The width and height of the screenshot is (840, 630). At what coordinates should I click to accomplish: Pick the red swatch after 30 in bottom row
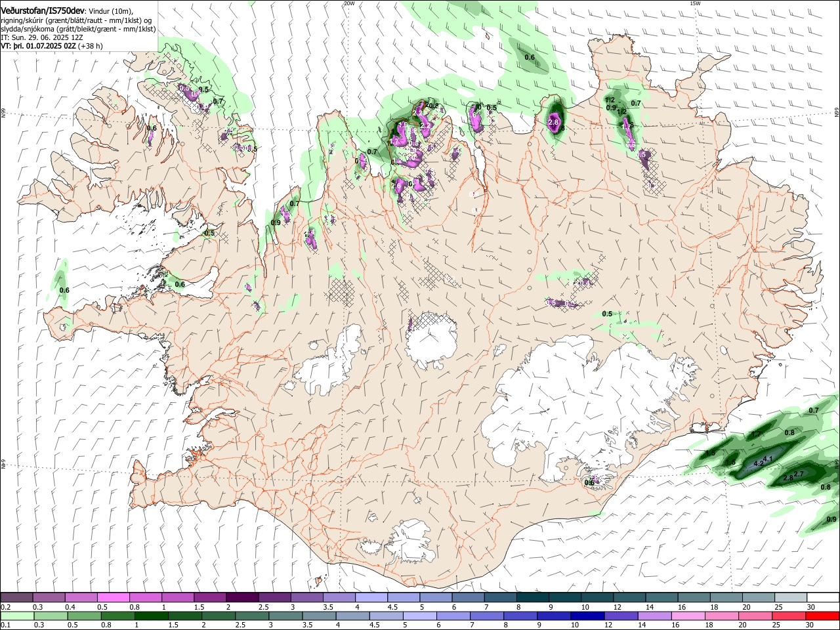point(822,616)
